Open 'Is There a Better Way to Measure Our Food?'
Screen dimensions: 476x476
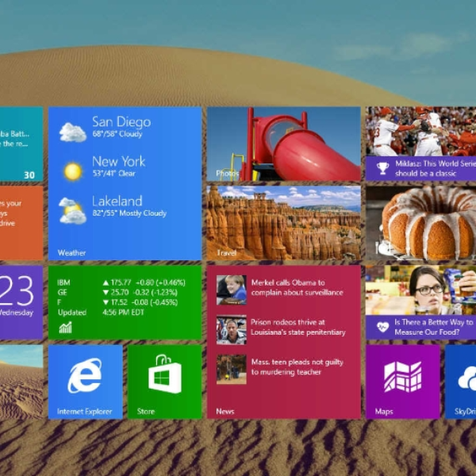tap(434, 327)
